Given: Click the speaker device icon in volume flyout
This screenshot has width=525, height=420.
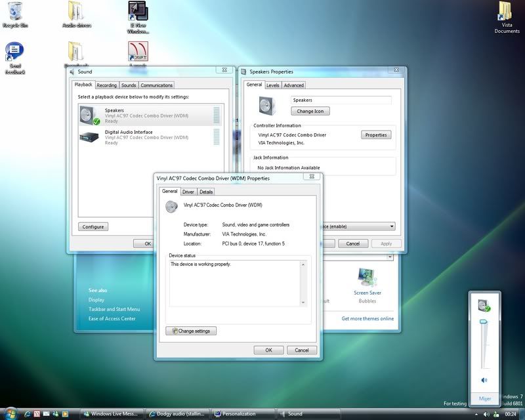Looking at the screenshot, I should [x=484, y=305].
